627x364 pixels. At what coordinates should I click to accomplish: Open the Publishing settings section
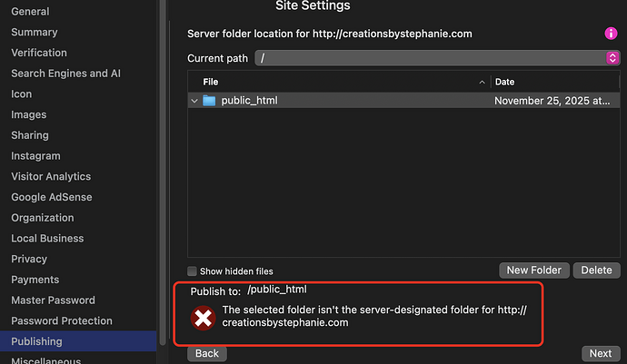tap(36, 341)
